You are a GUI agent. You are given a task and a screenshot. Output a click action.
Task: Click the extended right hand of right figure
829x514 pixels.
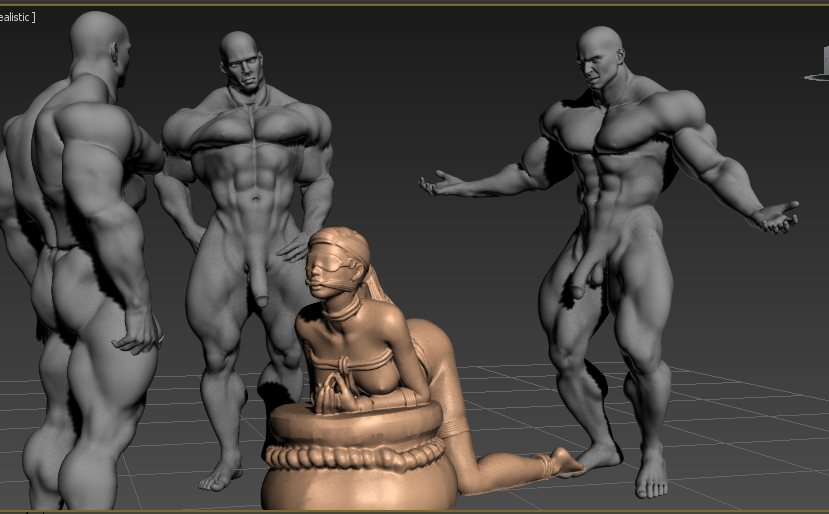[440, 183]
